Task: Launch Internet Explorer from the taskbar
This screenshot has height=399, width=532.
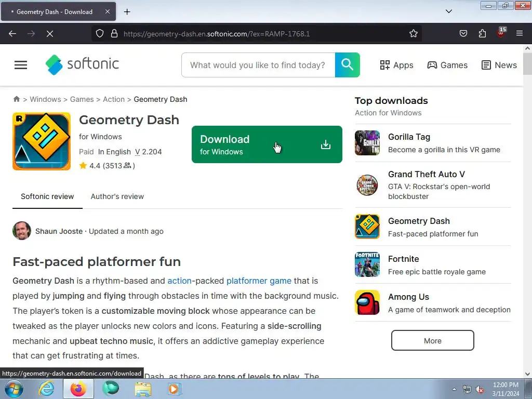Action: [46, 389]
